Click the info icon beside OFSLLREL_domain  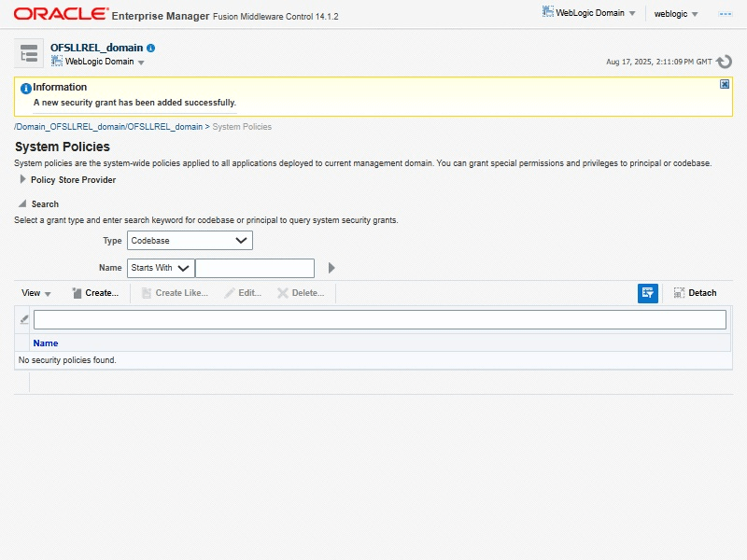click(151, 48)
